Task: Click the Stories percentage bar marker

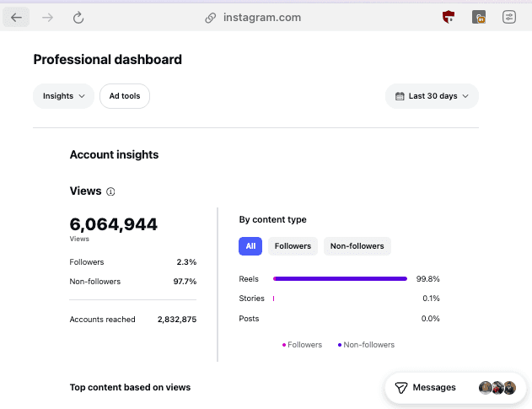Action: (273, 299)
